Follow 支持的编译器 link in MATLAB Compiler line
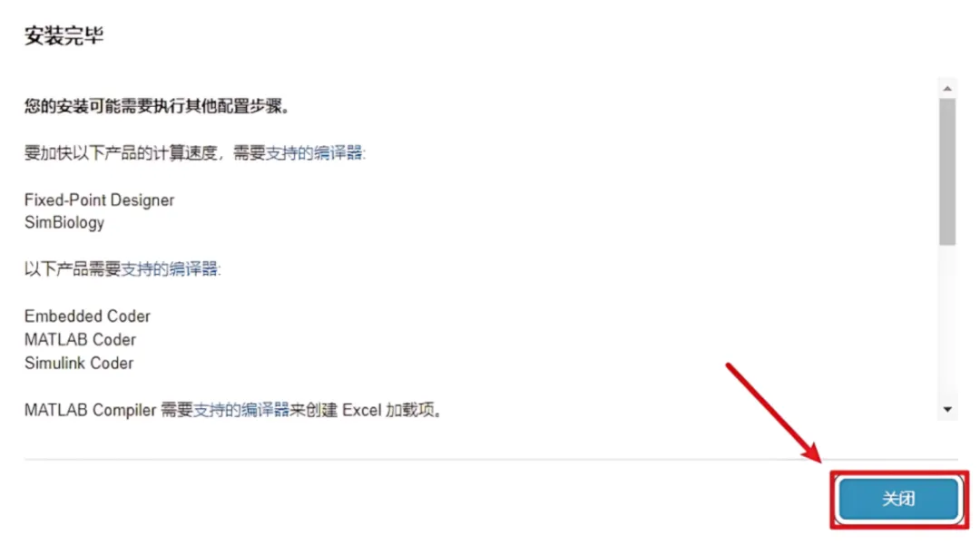 pyautogui.click(x=241, y=410)
